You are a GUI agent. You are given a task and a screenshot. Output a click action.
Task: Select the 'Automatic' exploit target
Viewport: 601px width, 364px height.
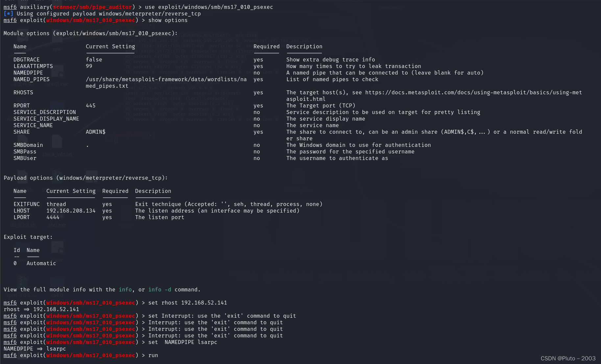(x=41, y=263)
